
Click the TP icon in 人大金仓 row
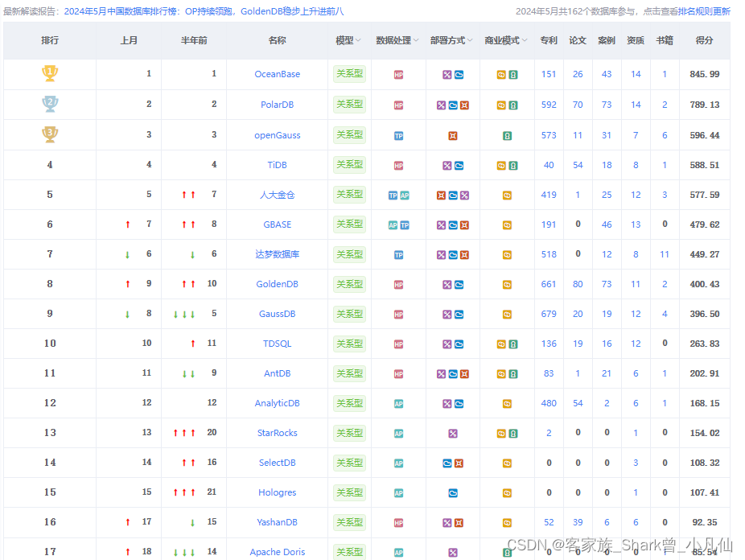click(x=393, y=196)
